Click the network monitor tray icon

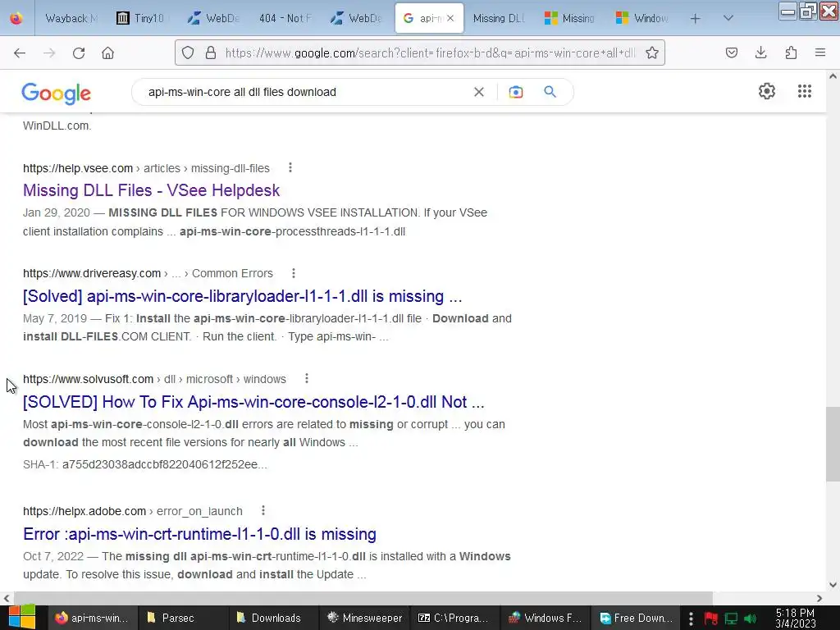[731, 619]
